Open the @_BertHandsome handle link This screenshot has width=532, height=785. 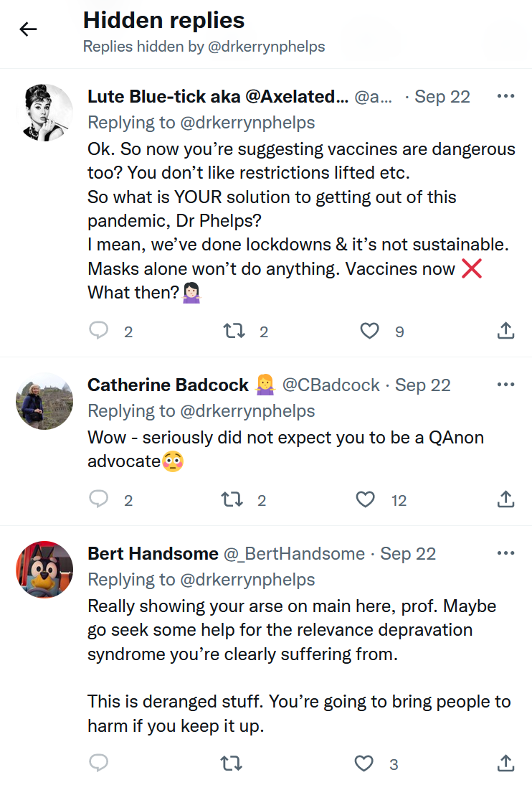coord(295,554)
